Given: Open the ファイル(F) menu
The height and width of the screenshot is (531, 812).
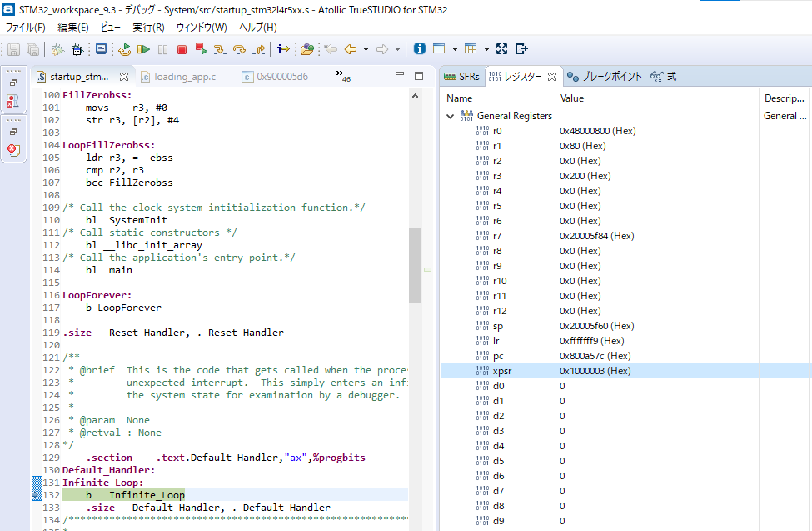Looking at the screenshot, I should point(25,28).
